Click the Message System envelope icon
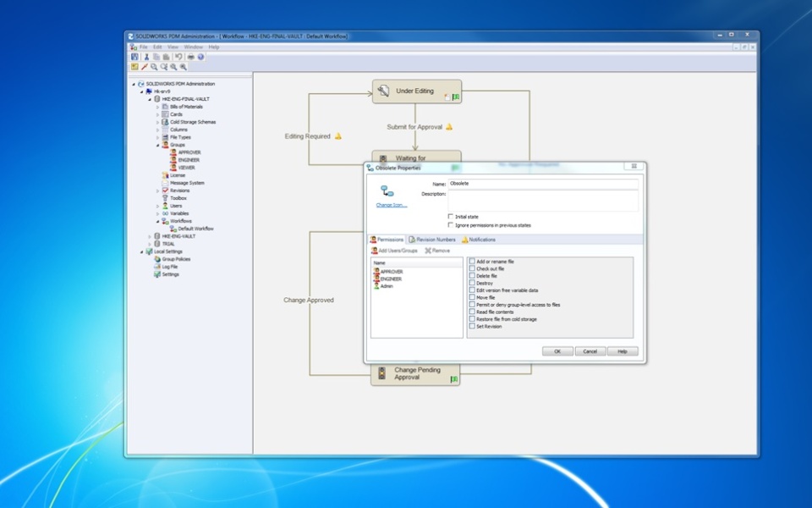812x508 pixels. point(165,183)
